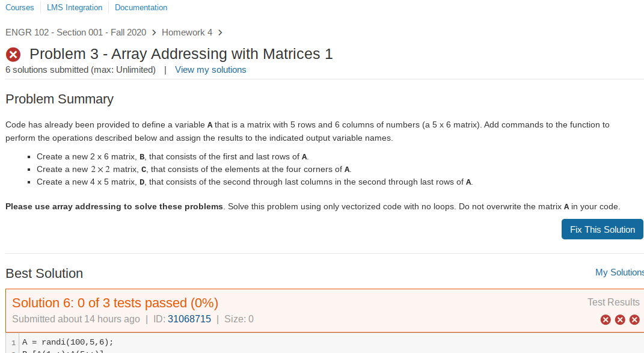This screenshot has width=644, height=353.
Task: Select the Solution 6 status heading
Action: pos(114,302)
